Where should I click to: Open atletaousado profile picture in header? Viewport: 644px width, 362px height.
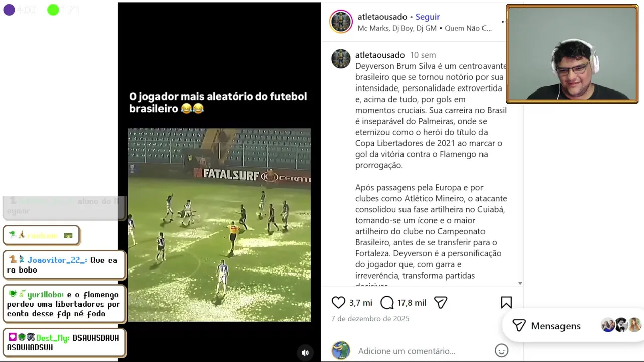point(341,22)
